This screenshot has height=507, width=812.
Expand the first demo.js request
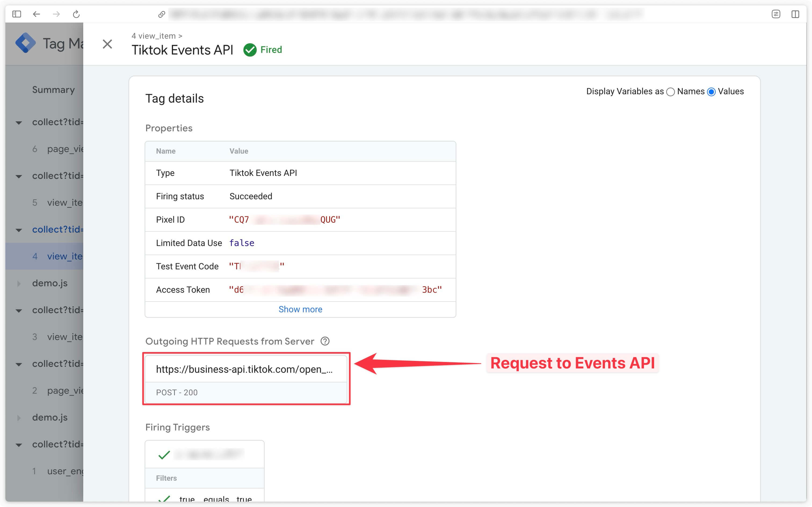pos(19,284)
